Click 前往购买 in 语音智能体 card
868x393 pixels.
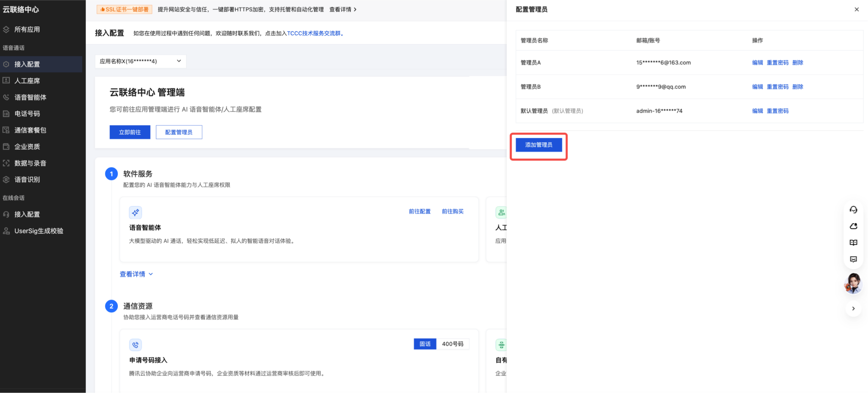point(453,211)
